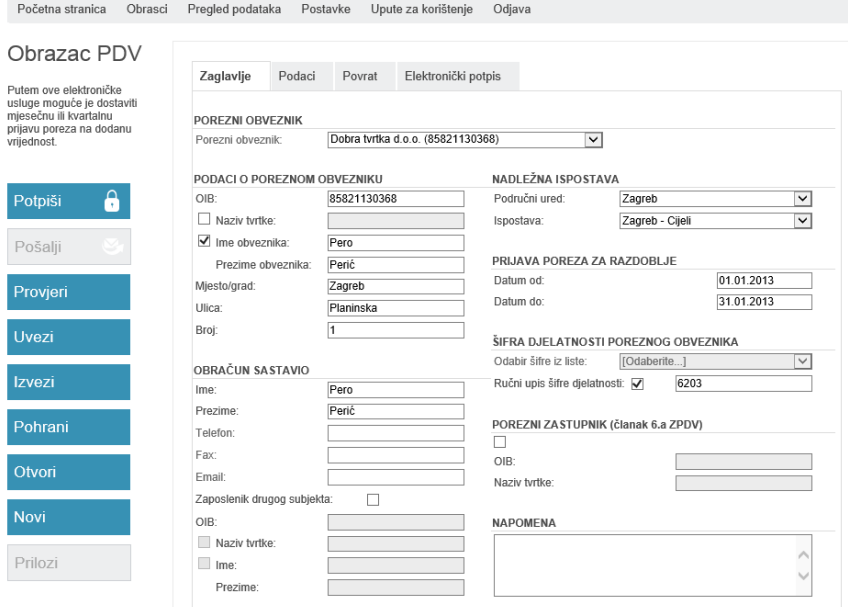Enable Zaposlenik drugog subjekta checkbox
The width and height of the screenshot is (848, 607).
tap(374, 499)
